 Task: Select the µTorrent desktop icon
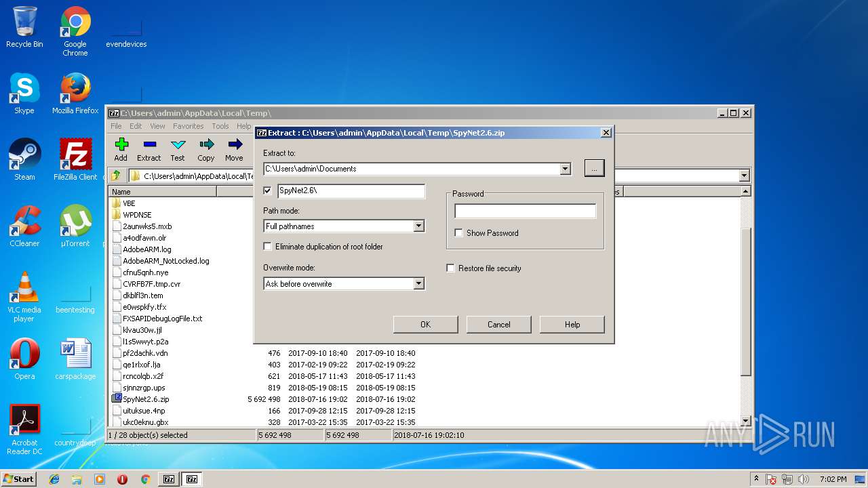[75, 226]
